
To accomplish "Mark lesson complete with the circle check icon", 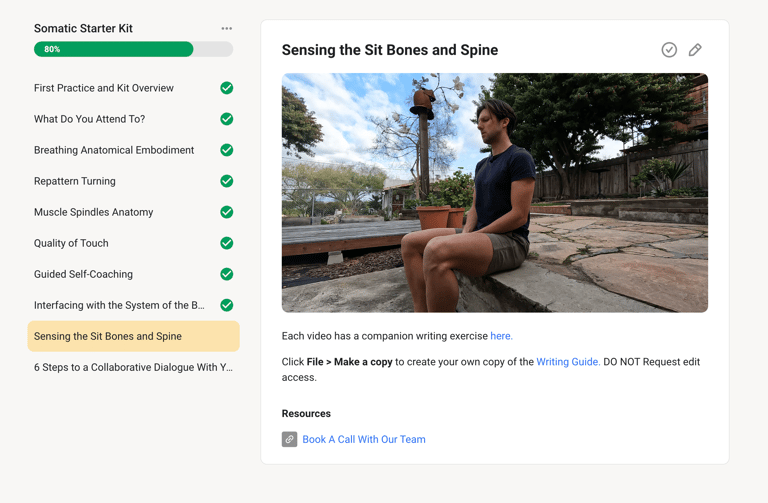I will (x=669, y=49).
